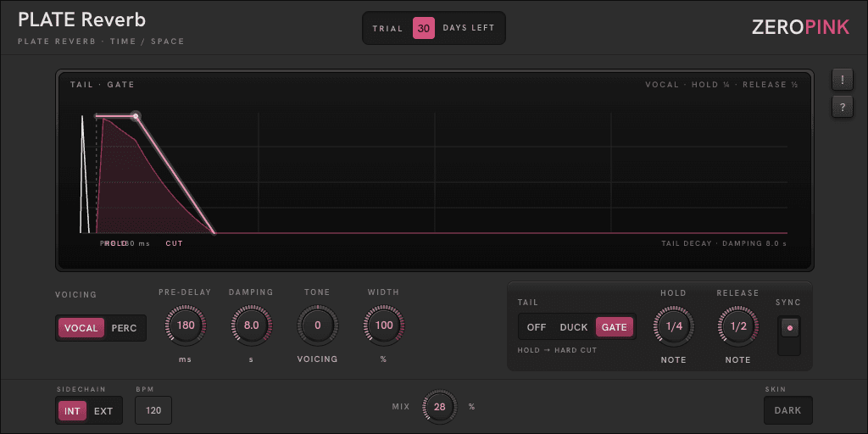Click the "TAIL DECAY · DAMPING 8.0 s" readout
The image size is (868, 434).
point(724,243)
